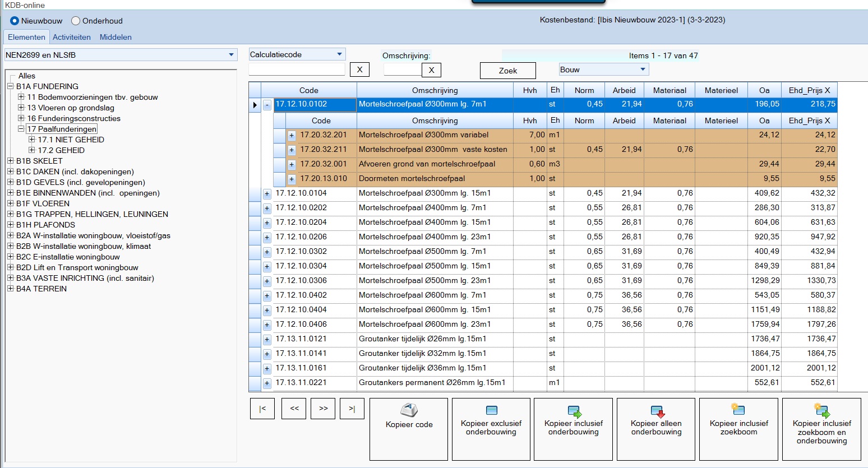Select B1F VLOEREN tree item

coord(43,203)
